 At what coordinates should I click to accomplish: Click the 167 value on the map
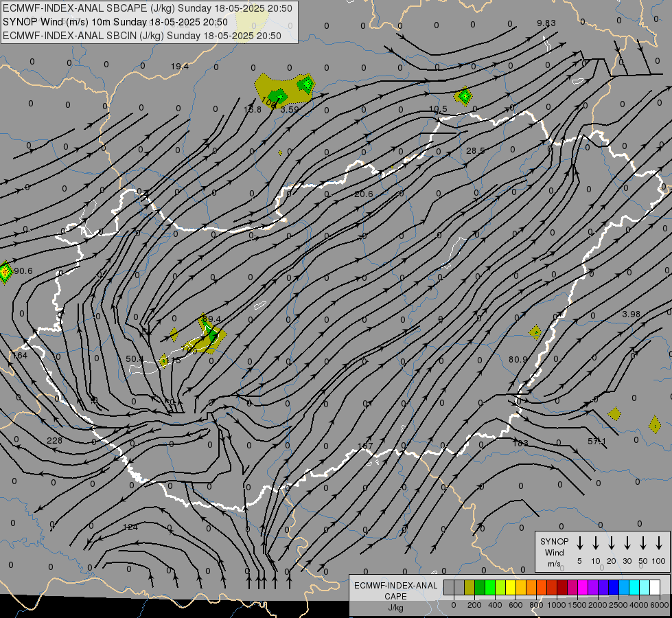pos(365,446)
